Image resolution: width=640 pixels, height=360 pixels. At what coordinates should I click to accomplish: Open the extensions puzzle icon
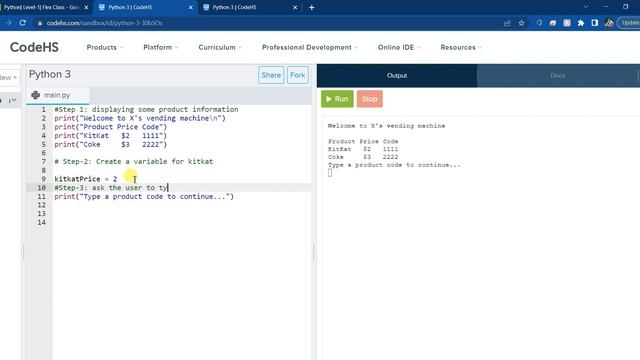tap(581, 23)
